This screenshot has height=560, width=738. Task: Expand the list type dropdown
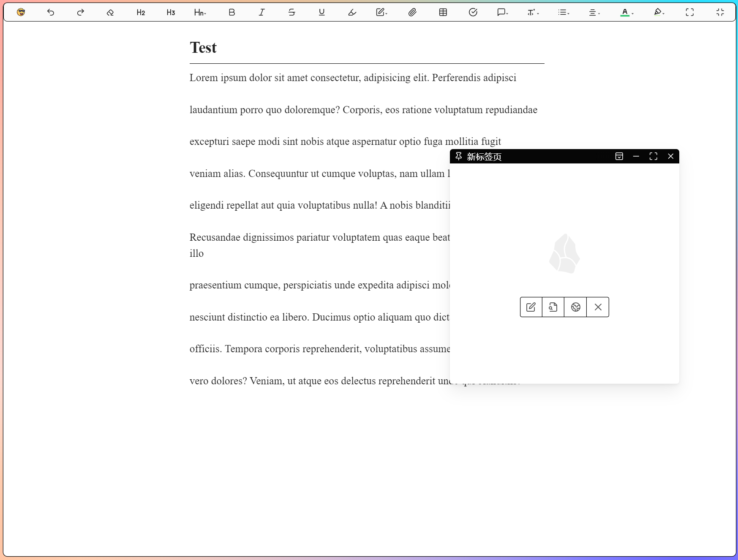coord(564,12)
